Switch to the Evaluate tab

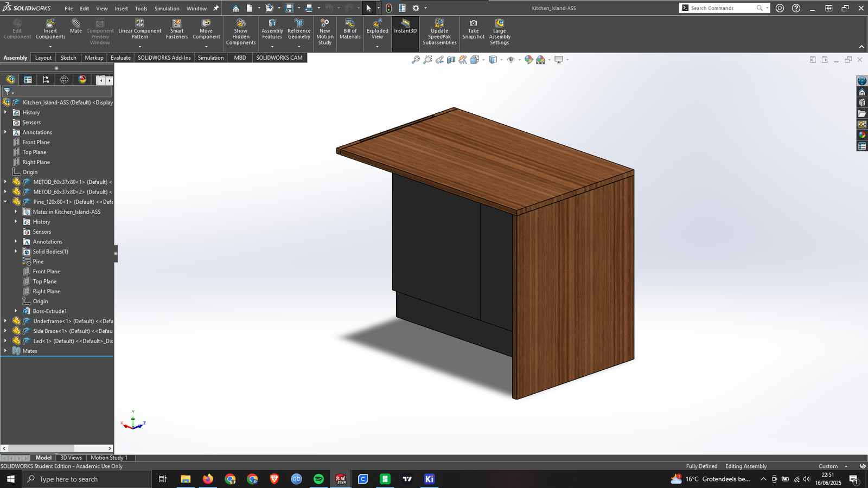120,58
